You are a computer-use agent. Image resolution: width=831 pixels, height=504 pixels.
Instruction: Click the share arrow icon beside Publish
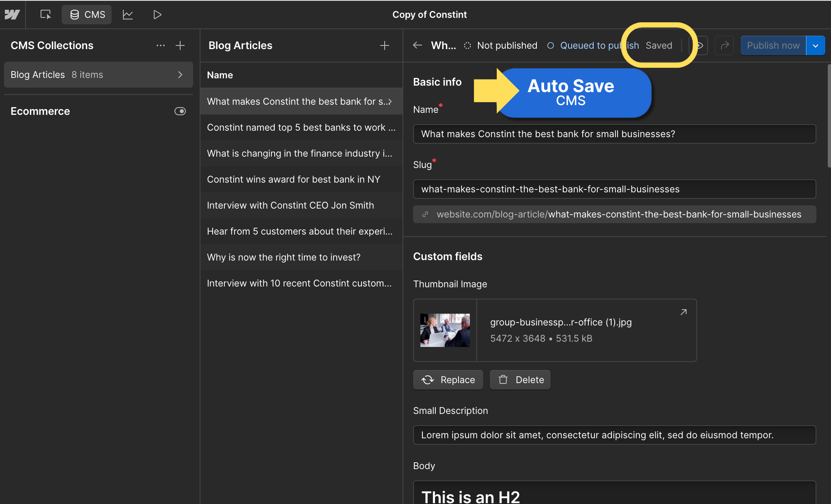724,45
